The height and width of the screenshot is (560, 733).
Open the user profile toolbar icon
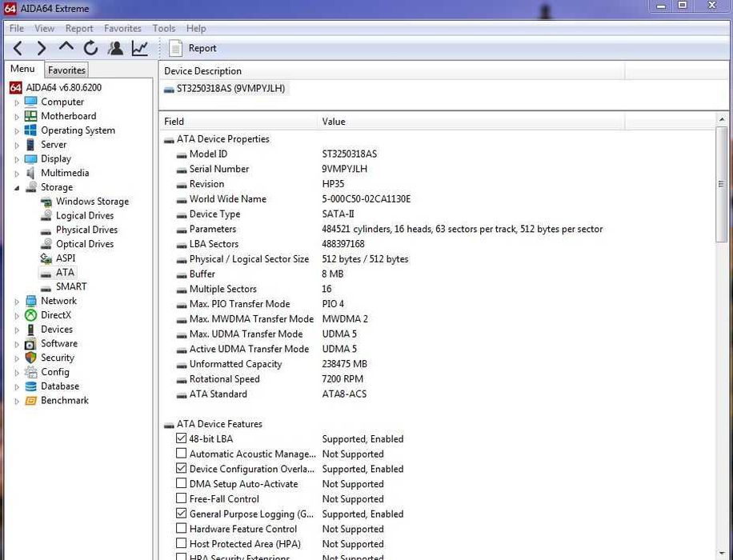click(x=115, y=48)
